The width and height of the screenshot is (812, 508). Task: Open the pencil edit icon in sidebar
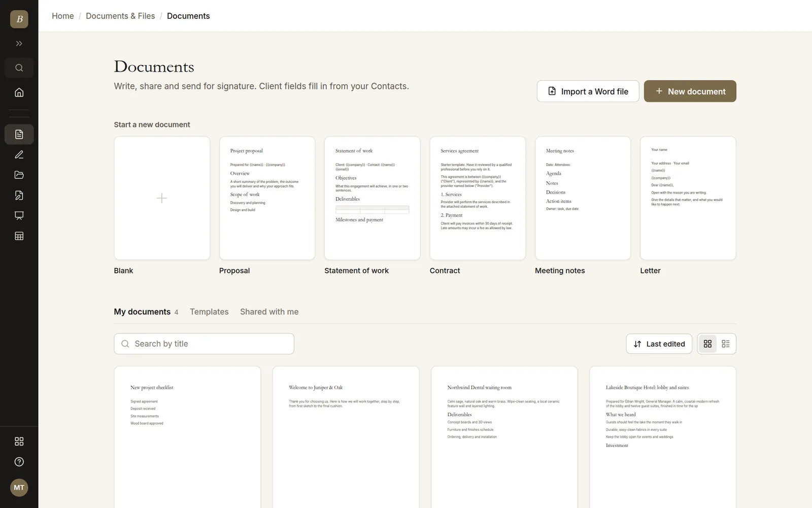pyautogui.click(x=19, y=154)
